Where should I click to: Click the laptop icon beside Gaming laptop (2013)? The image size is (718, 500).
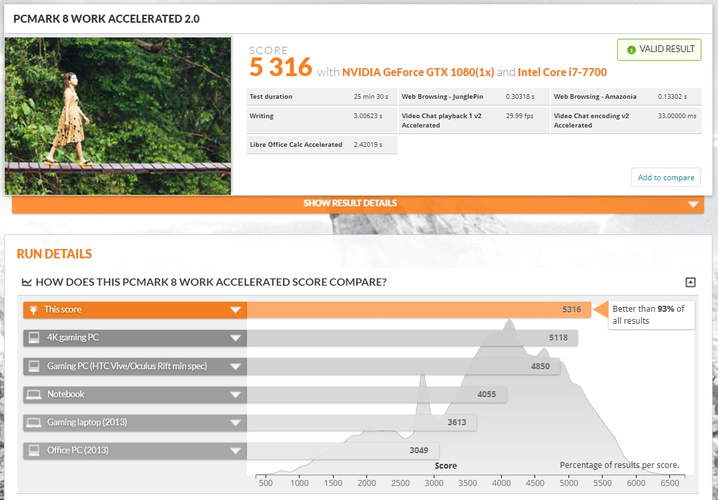coord(34,423)
